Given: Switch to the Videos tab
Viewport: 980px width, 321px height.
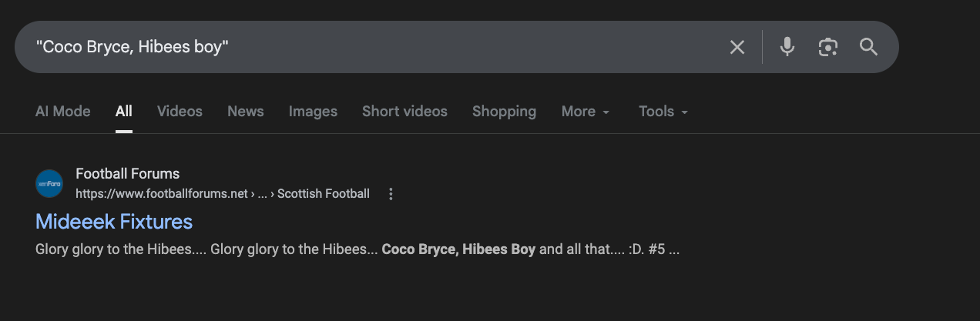Looking at the screenshot, I should pyautogui.click(x=180, y=112).
